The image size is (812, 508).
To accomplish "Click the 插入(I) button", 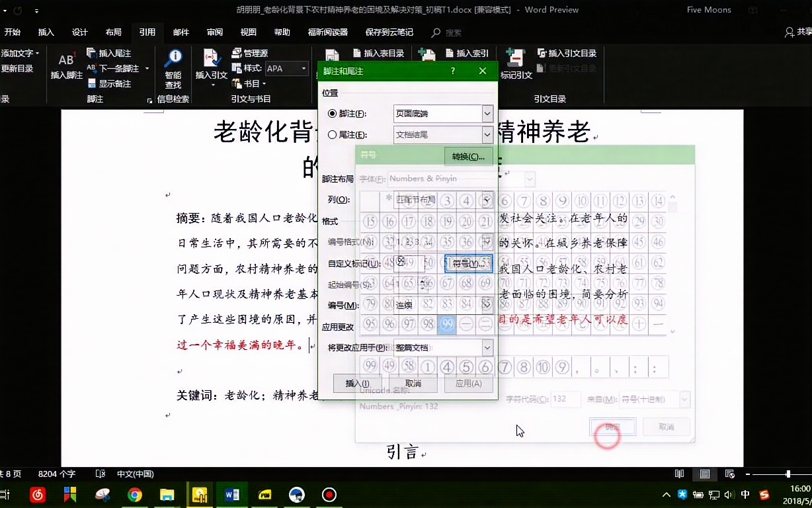I will (357, 384).
